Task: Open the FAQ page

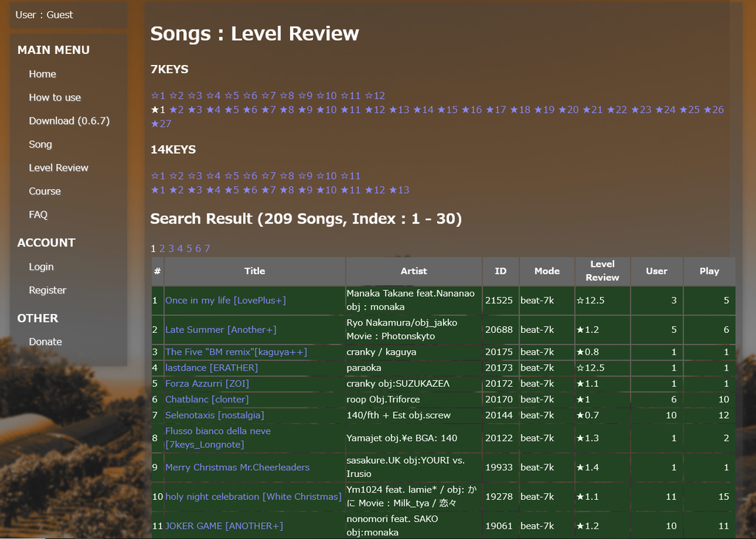Action: [x=38, y=215]
